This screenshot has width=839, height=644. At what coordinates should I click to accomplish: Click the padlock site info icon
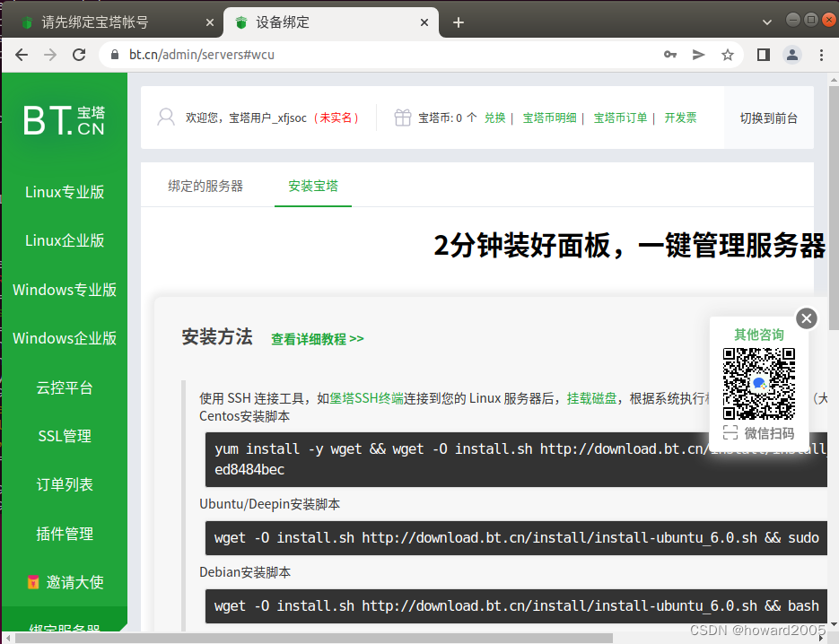pyautogui.click(x=114, y=55)
